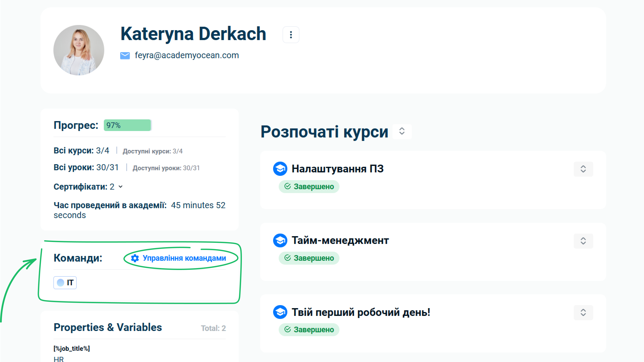Click the Kateryna Derkach name heading
The width and height of the screenshot is (644, 362).
tap(193, 34)
